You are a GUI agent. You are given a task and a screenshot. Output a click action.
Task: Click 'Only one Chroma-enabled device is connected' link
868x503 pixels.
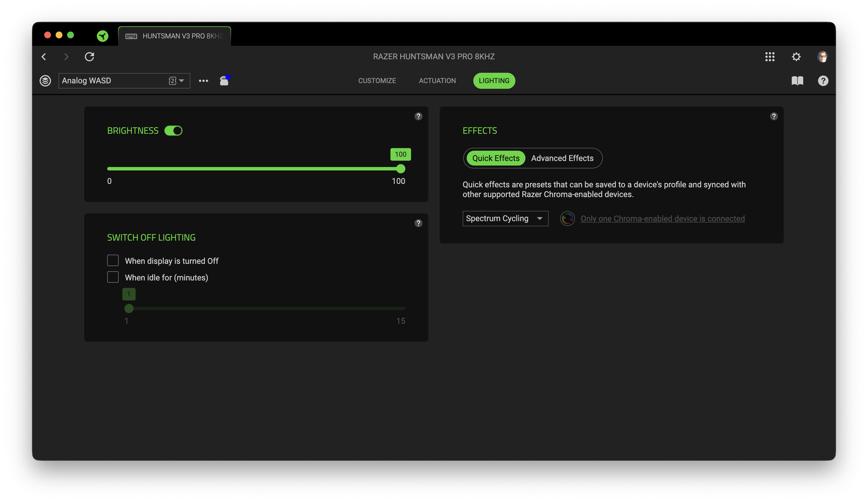pyautogui.click(x=662, y=218)
